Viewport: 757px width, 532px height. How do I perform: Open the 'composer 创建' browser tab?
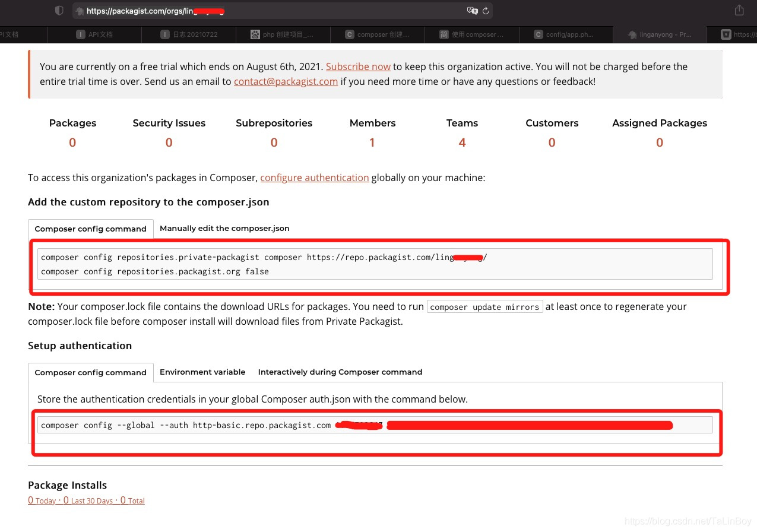[x=378, y=34]
